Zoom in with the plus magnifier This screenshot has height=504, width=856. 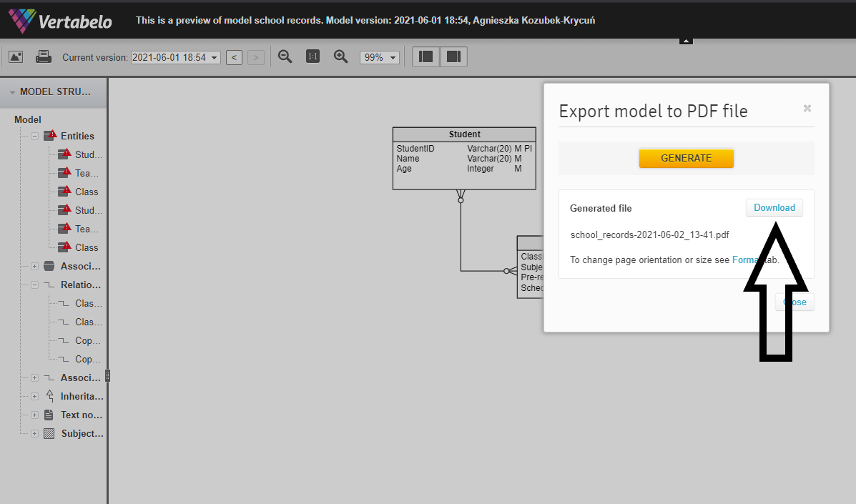(x=340, y=56)
